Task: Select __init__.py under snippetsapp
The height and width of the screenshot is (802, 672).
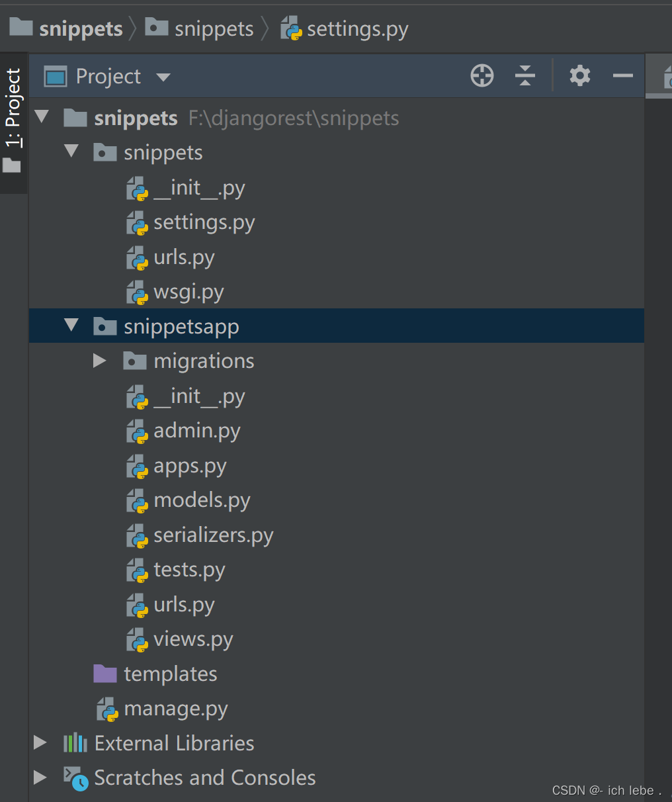Action: pyautogui.click(x=337, y=396)
